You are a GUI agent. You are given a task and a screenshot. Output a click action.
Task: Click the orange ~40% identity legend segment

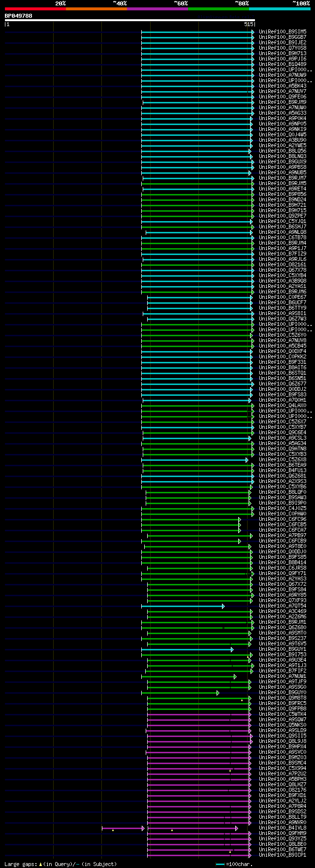[x=96, y=9]
